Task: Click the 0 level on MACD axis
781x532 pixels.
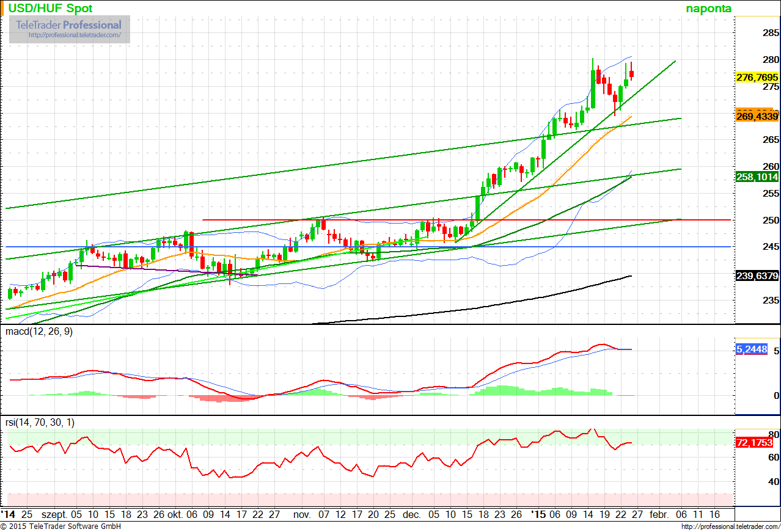Action: (776, 396)
